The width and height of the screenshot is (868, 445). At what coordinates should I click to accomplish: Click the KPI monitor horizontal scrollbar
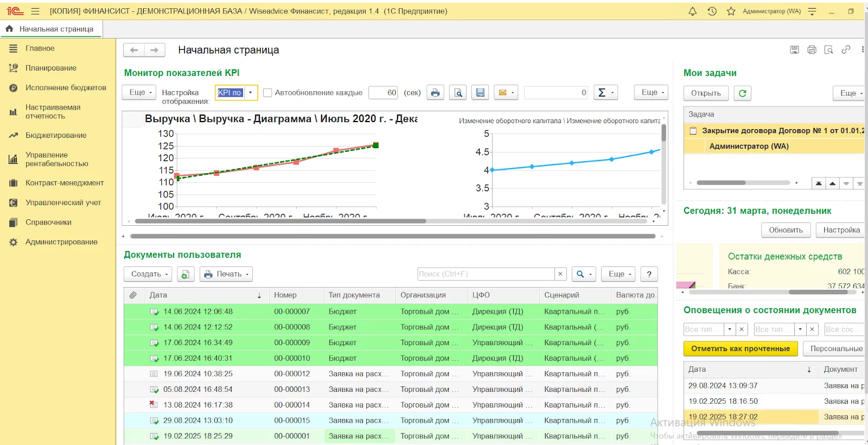393,236
